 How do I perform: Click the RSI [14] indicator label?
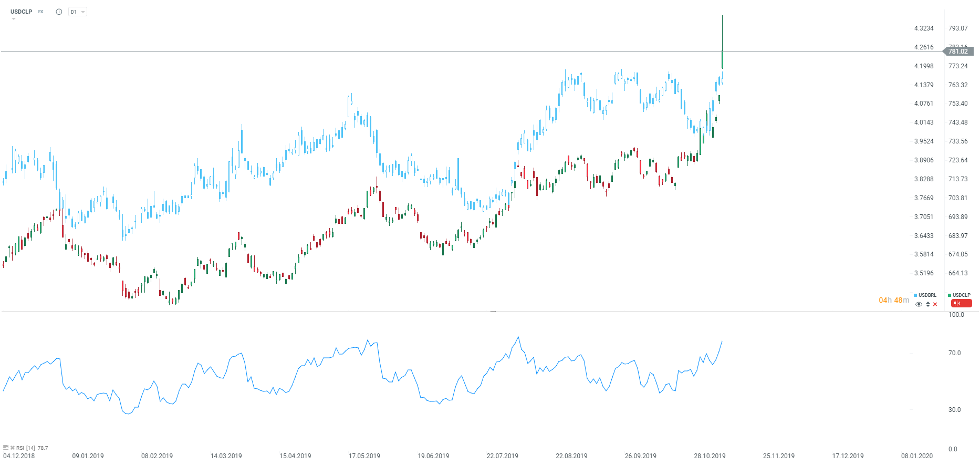[26, 448]
